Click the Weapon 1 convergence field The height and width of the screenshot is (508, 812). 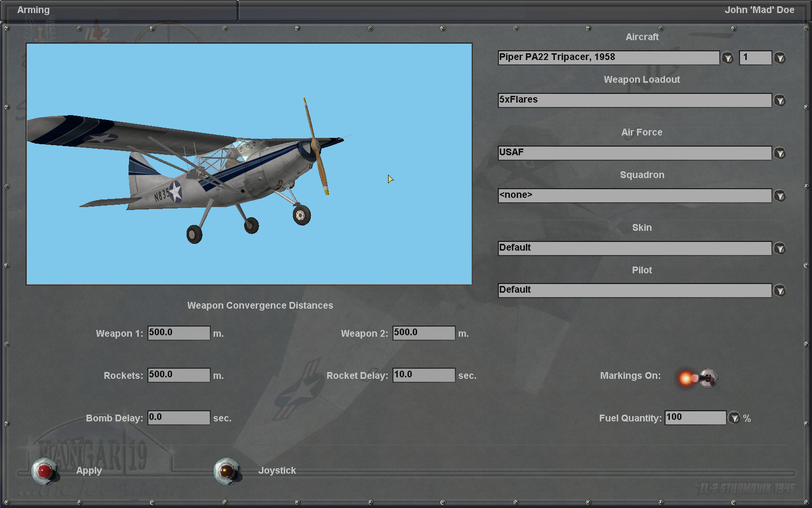click(179, 333)
